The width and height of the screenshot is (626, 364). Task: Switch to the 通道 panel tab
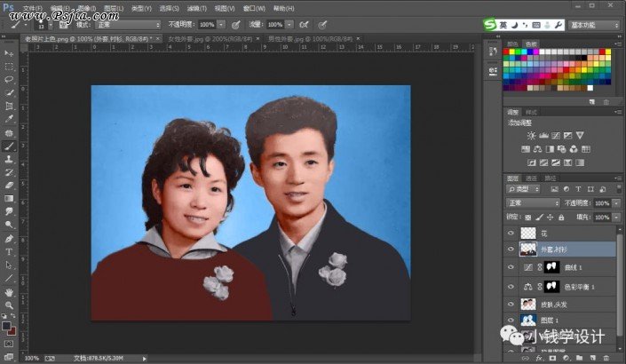[x=531, y=178]
